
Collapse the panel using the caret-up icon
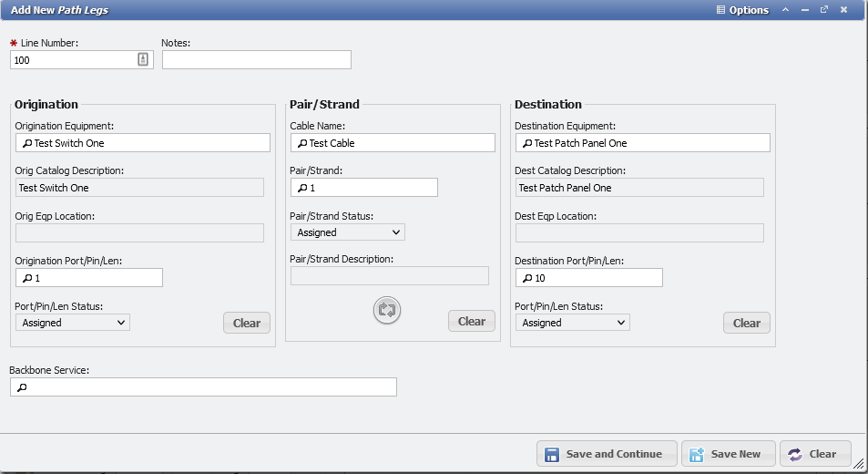[x=785, y=10]
